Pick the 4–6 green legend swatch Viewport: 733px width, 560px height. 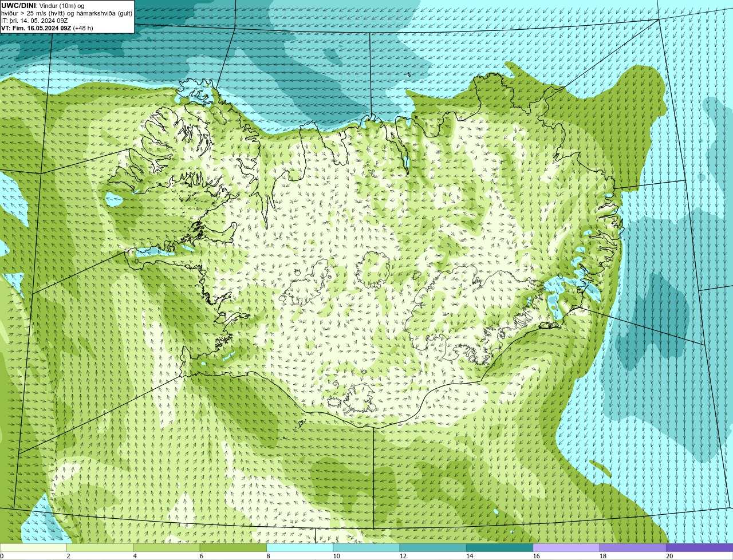(167, 547)
